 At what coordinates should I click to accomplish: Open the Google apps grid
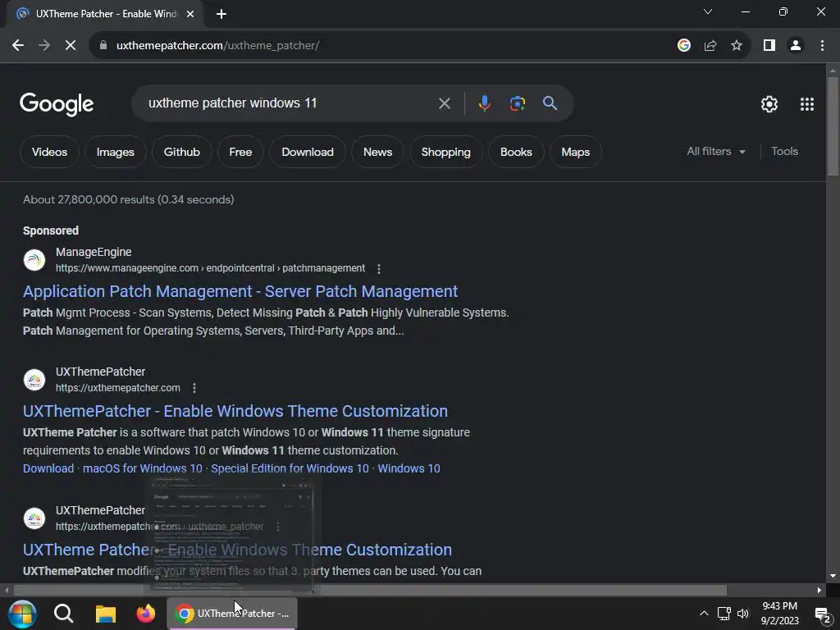click(807, 104)
